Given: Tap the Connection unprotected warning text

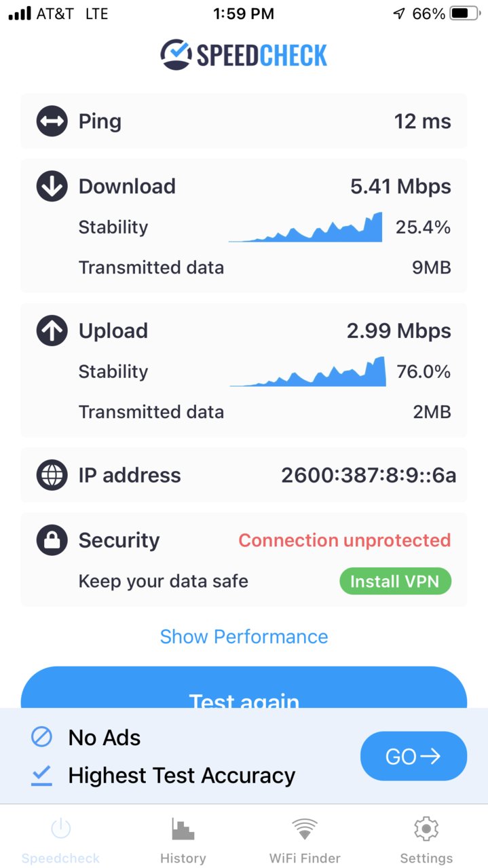Looking at the screenshot, I should tap(344, 540).
